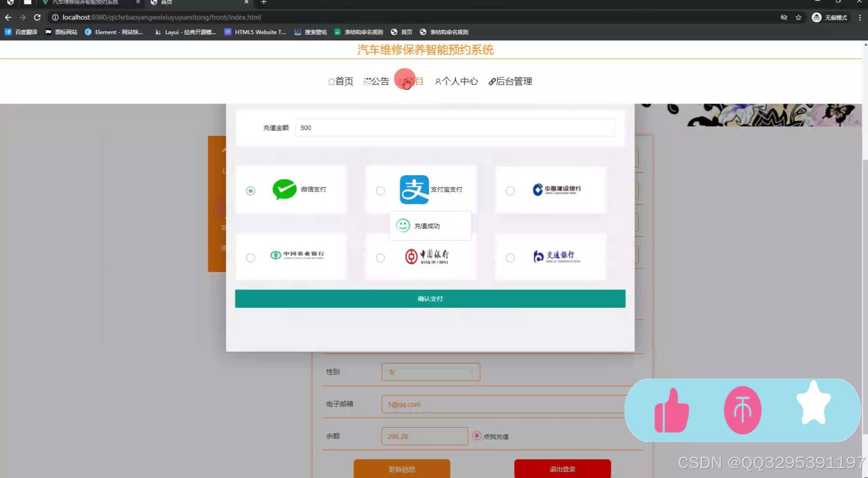Select the 支付宝支付 radio button

pyautogui.click(x=380, y=191)
